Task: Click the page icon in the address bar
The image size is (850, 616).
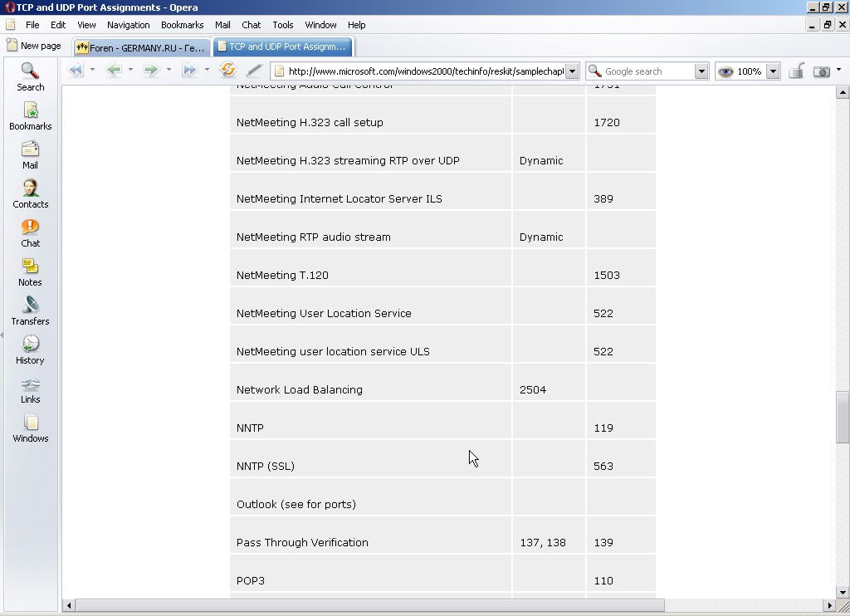Action: click(x=279, y=71)
